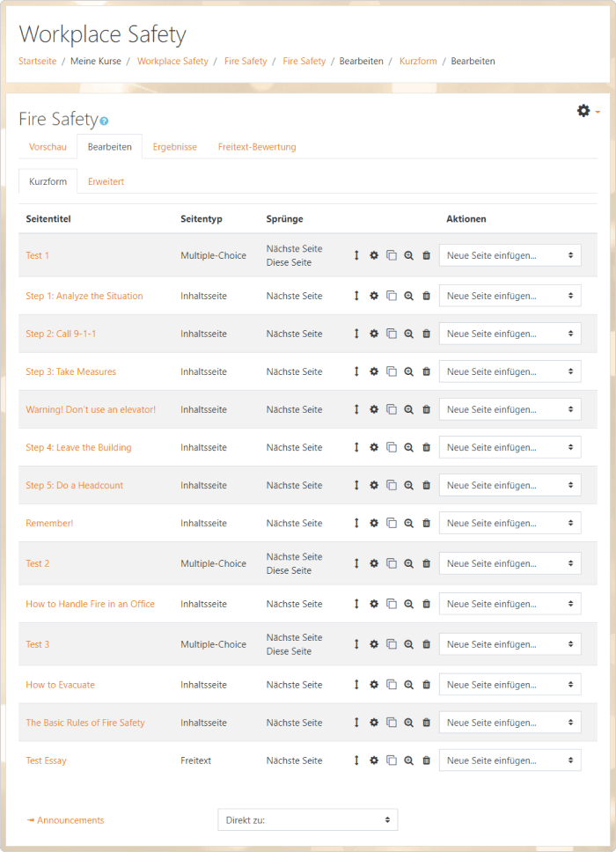616x852 pixels.
Task: Duplicate the Step 3: Take Measures page
Action: tap(391, 371)
